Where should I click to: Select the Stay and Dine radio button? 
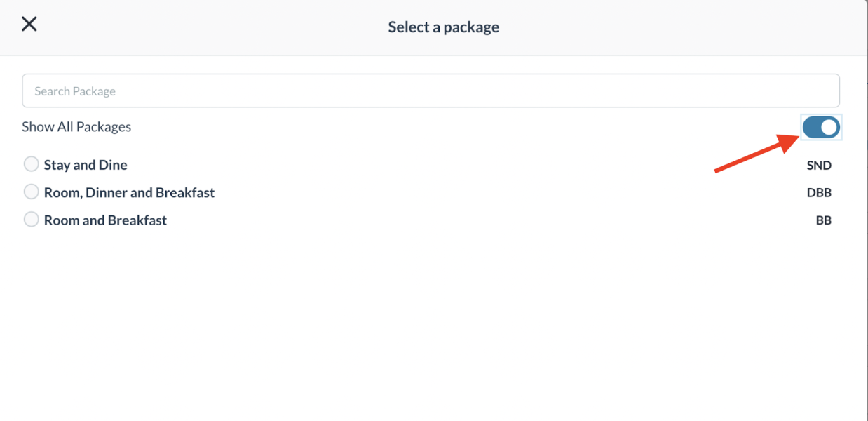[x=32, y=164]
